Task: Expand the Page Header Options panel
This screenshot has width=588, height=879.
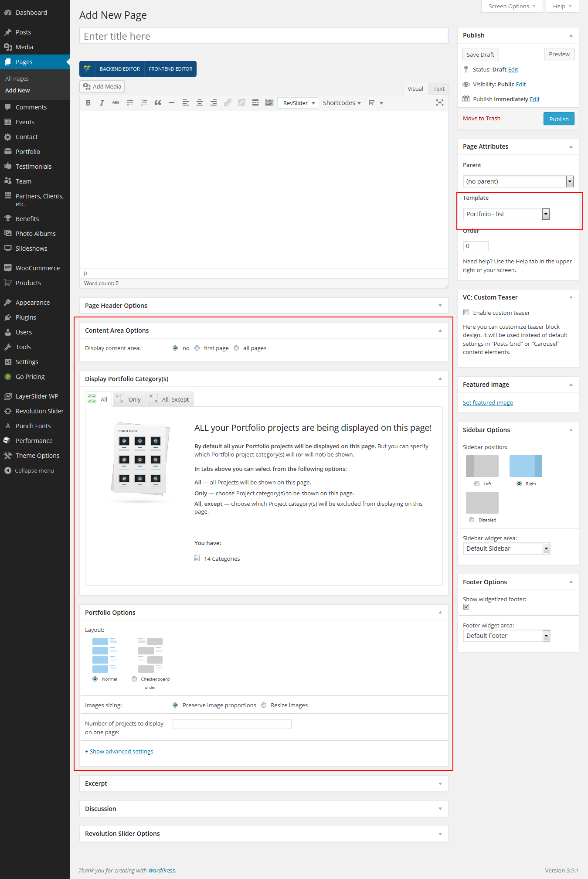Action: click(264, 306)
